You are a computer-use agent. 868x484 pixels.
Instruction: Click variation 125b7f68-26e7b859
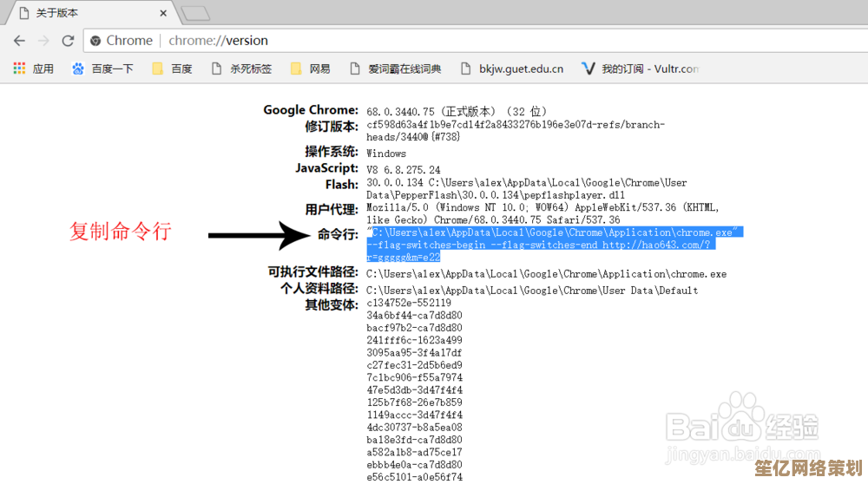pos(414,402)
